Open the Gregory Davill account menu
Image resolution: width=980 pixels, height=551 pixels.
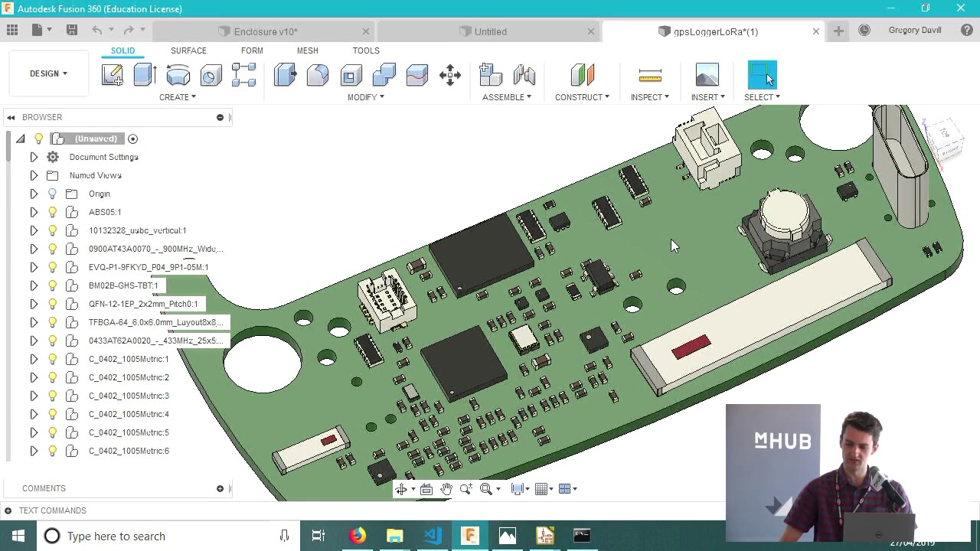[x=915, y=31]
